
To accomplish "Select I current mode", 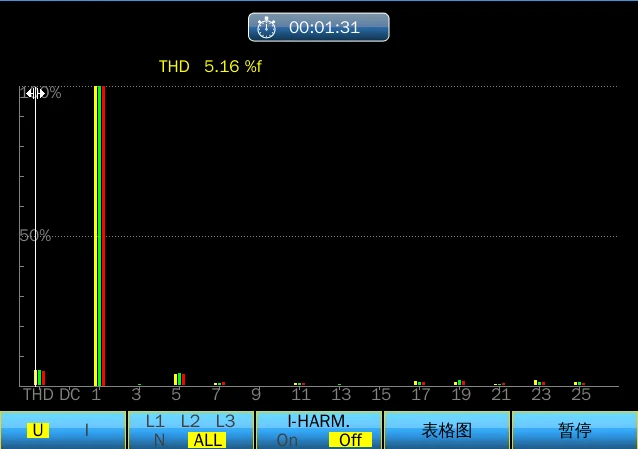I will 86,430.
